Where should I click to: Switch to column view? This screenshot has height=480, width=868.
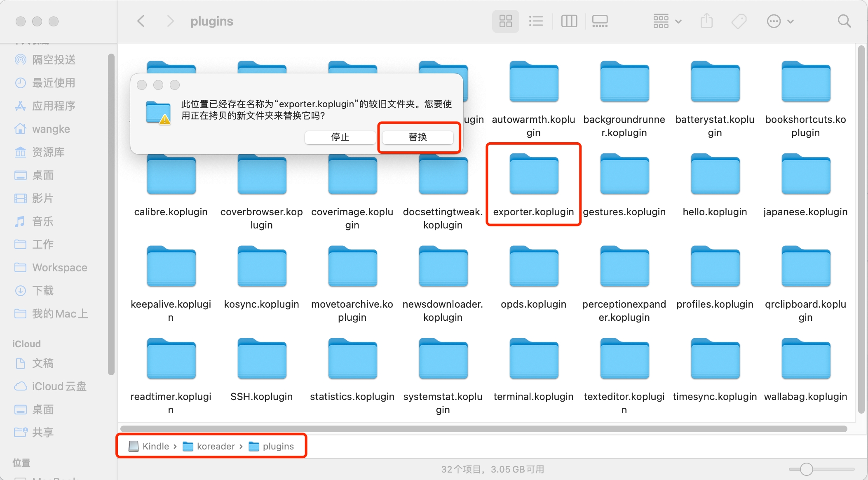point(569,21)
